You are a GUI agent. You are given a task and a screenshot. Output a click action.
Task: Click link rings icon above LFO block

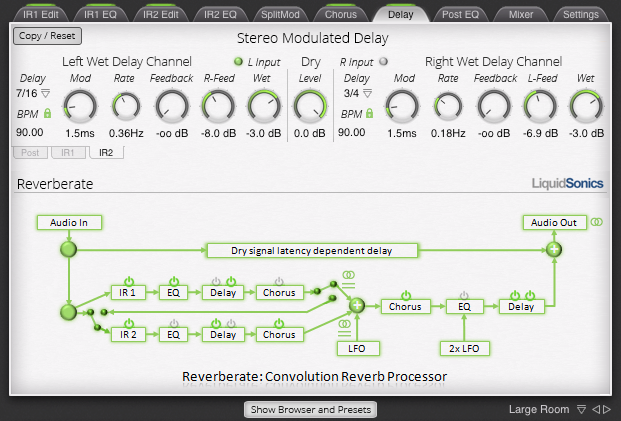coord(345,324)
